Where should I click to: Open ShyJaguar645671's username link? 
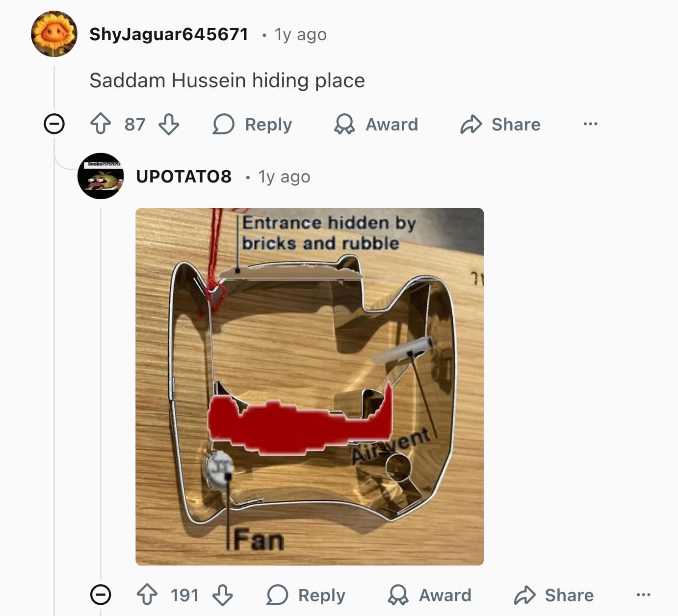click(169, 34)
